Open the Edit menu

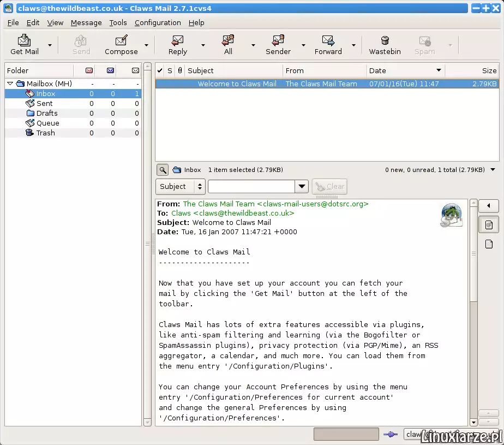(33, 23)
